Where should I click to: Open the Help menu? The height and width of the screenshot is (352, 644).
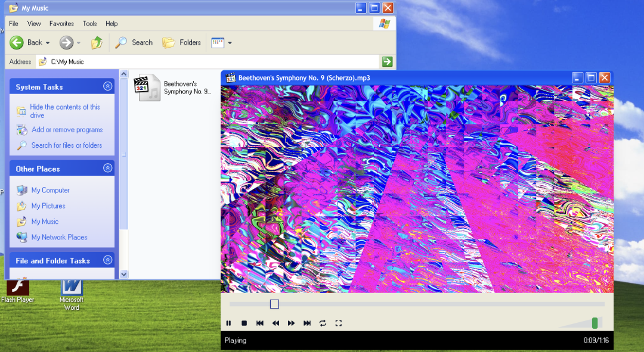112,23
